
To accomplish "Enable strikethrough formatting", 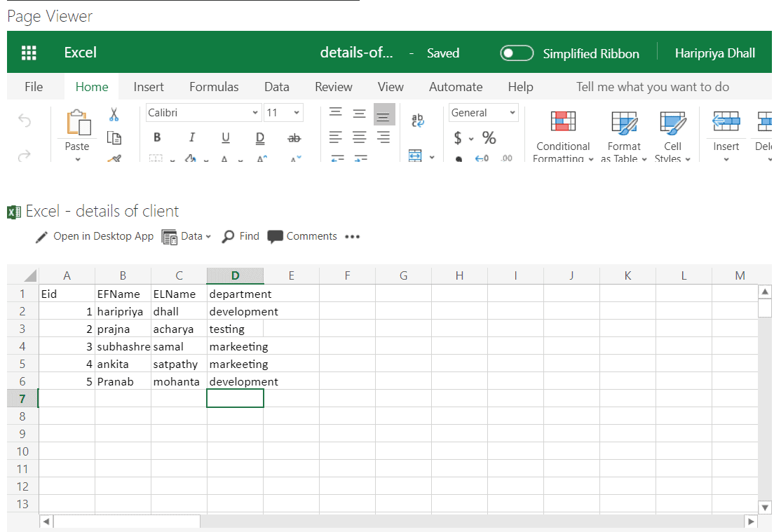I will coord(294,137).
